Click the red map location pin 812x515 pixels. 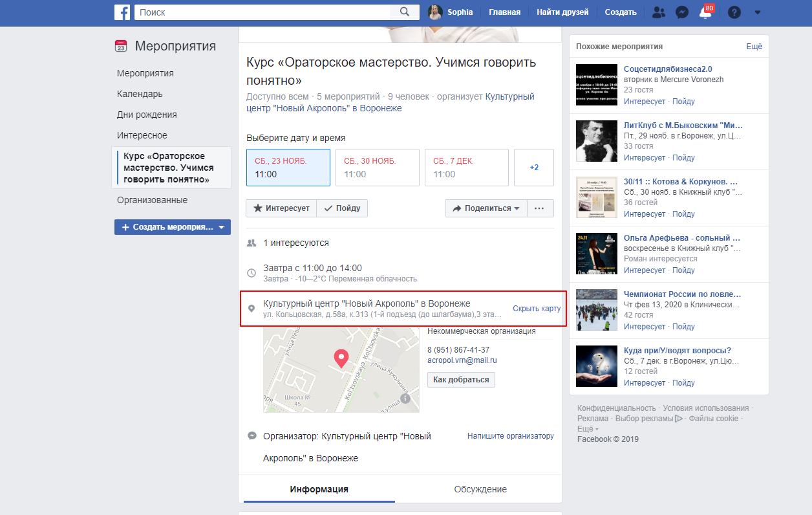click(341, 358)
